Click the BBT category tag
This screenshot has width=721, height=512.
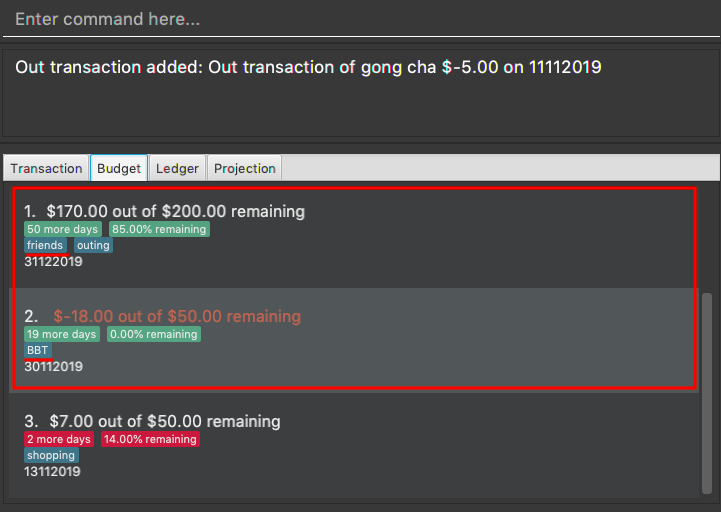click(x=38, y=350)
